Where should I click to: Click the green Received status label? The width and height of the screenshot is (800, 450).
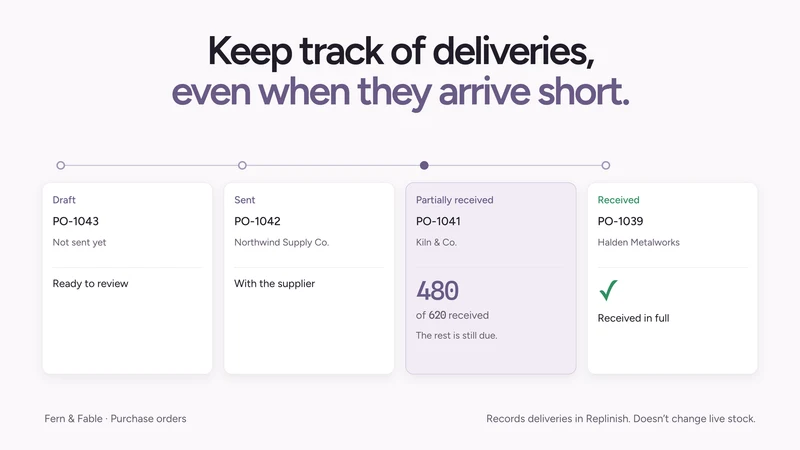tap(618, 200)
